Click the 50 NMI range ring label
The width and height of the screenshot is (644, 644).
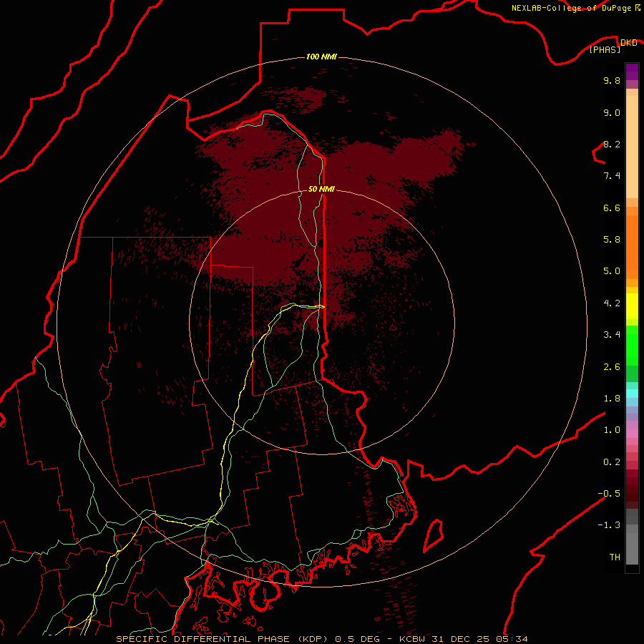[x=321, y=189]
